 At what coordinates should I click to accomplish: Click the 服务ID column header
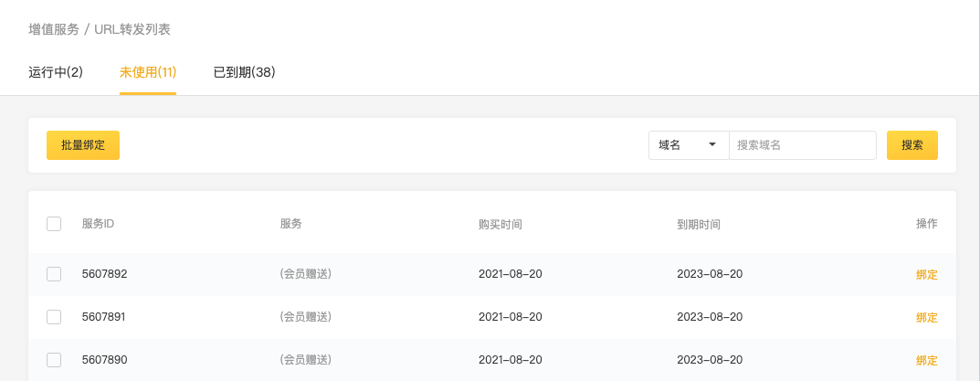pos(98,224)
